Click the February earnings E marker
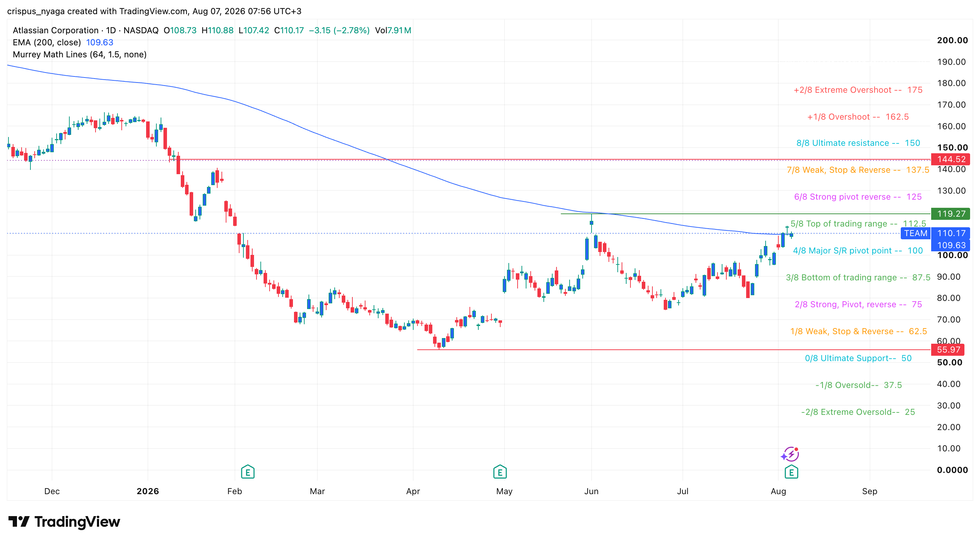 (248, 472)
